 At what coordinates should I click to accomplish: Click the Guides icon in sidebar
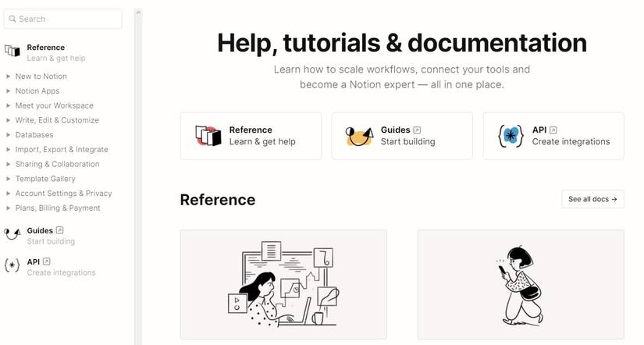12,234
